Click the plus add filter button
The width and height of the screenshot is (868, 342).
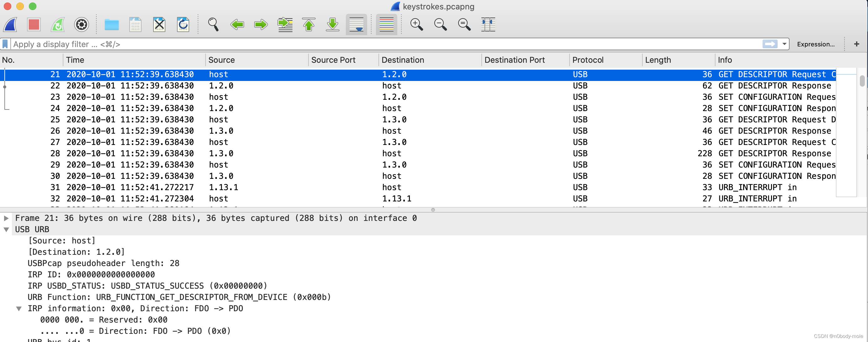click(x=856, y=44)
